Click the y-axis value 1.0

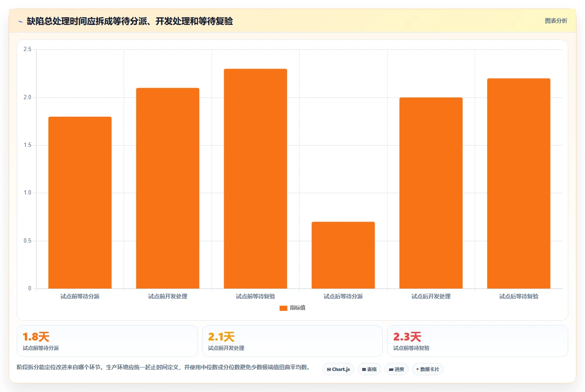27,193
